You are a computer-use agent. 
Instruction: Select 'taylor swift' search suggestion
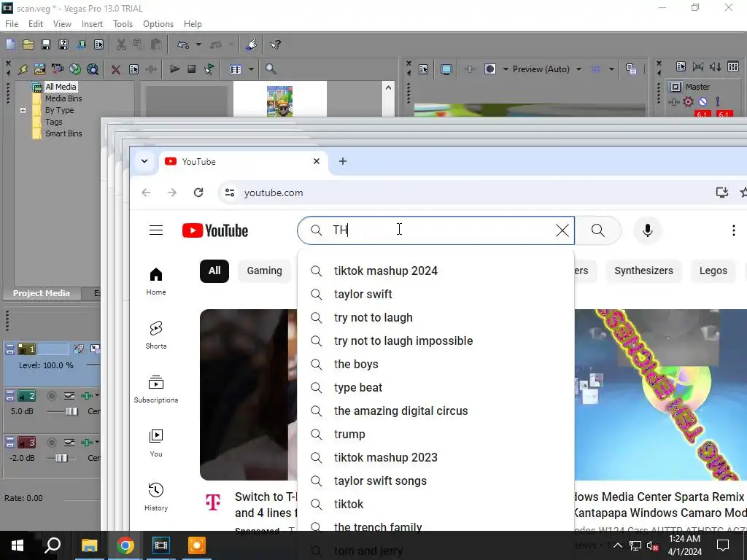(x=436, y=295)
